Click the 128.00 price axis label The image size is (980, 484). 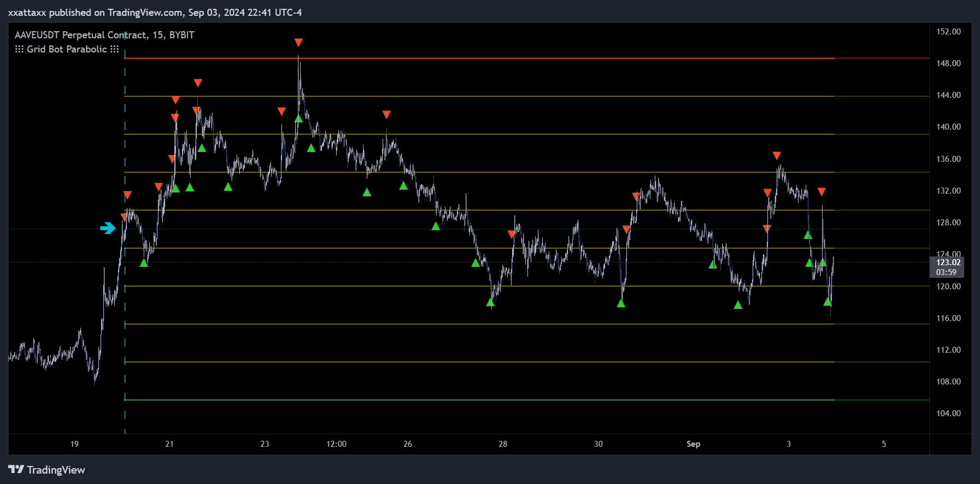(948, 223)
